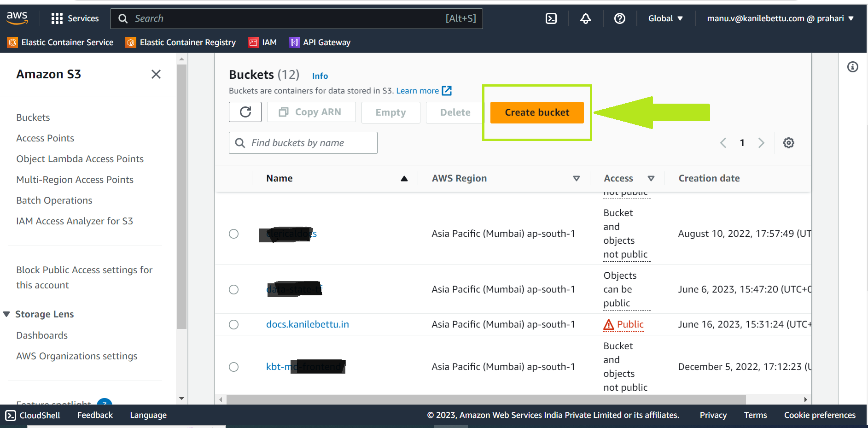The height and width of the screenshot is (428, 868).
Task: Open the help question mark icon
Action: pos(620,18)
